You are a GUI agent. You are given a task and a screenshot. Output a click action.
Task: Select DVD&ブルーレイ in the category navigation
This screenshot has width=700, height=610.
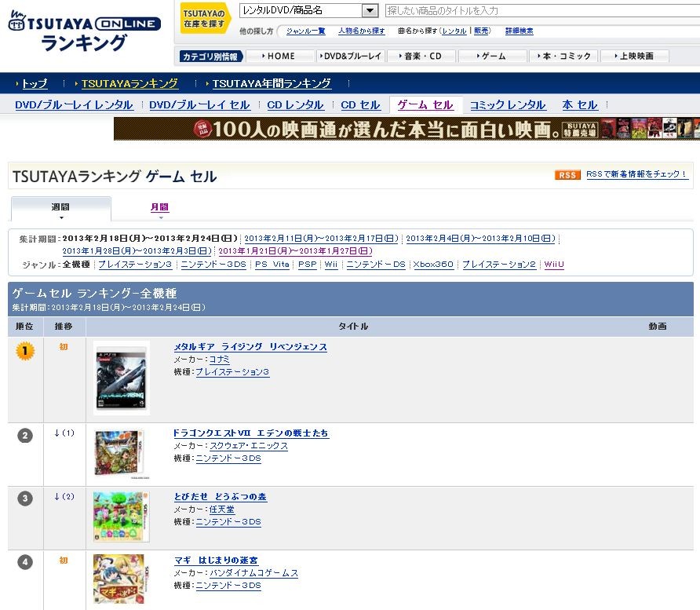coord(351,56)
